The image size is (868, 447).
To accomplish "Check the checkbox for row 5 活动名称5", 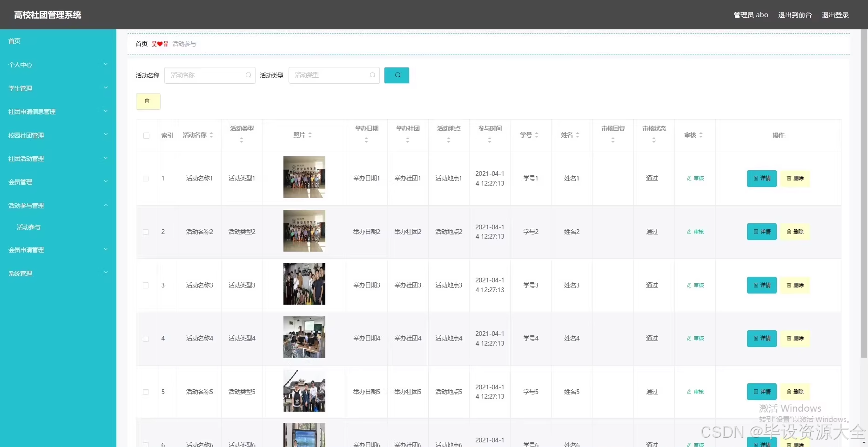I will pos(146,392).
